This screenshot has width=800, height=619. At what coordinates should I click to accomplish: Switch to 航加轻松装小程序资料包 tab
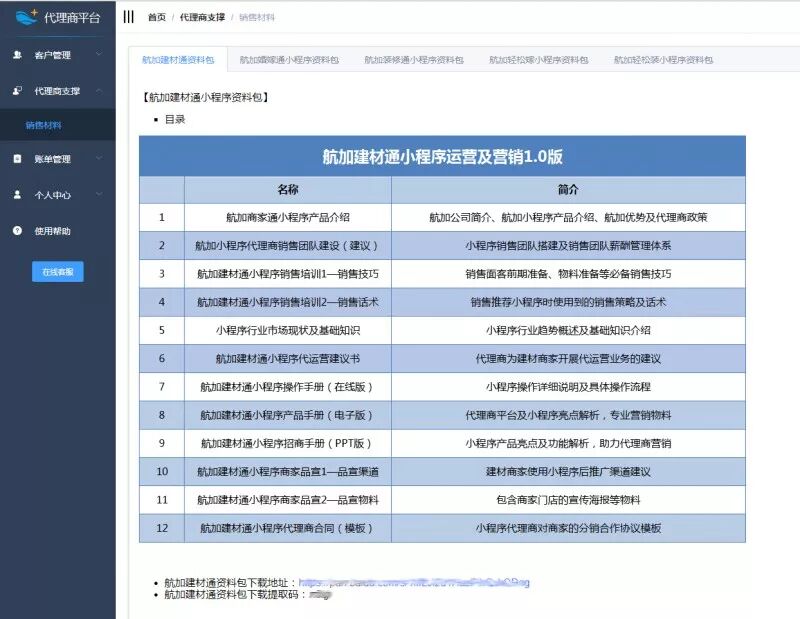[x=663, y=60]
